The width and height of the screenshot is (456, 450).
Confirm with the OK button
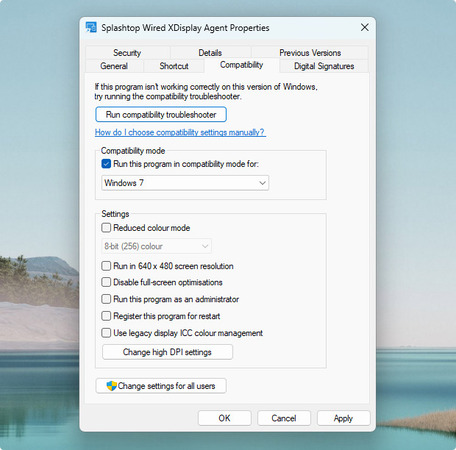click(224, 418)
